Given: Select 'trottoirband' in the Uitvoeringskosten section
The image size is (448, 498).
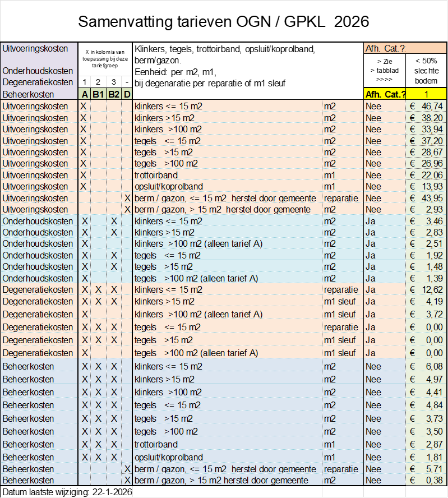Looking at the screenshot, I should click(156, 175).
